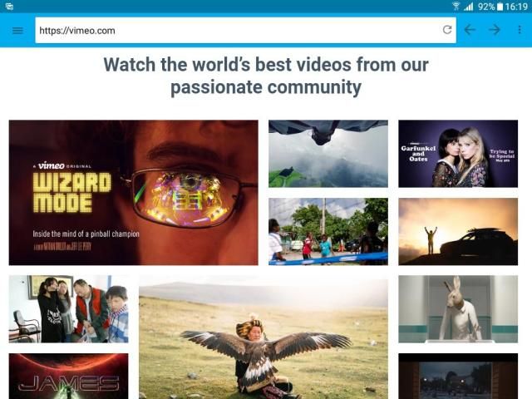Select the family group photo video
This screenshot has width=532, height=399.
point(68,309)
